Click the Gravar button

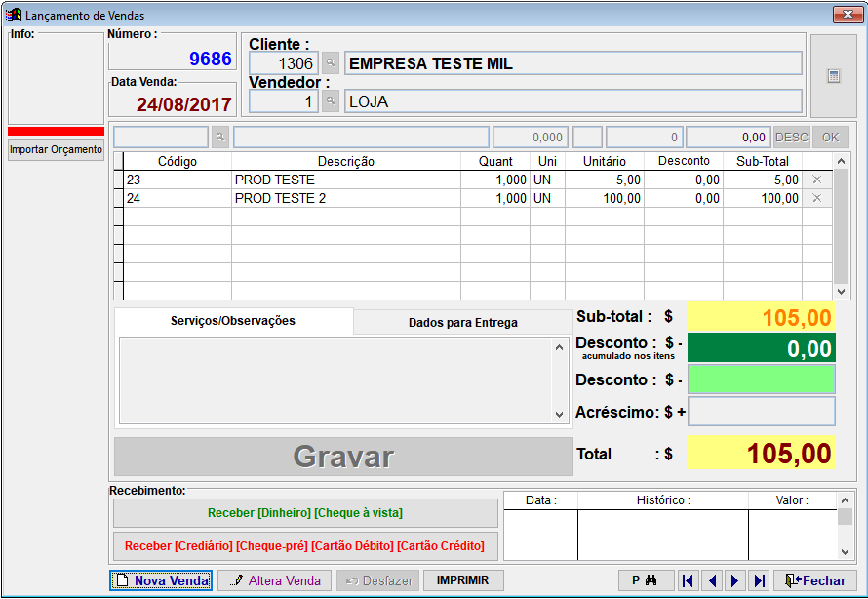coord(343,457)
